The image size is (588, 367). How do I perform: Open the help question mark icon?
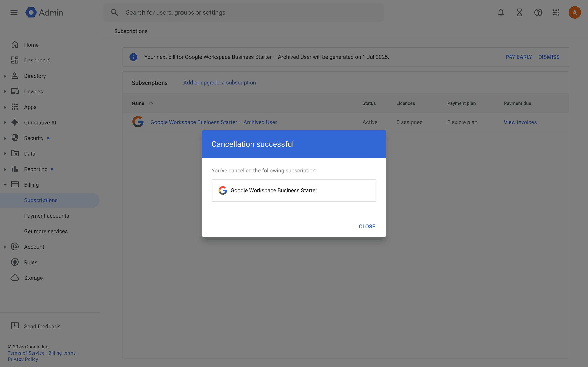click(538, 12)
